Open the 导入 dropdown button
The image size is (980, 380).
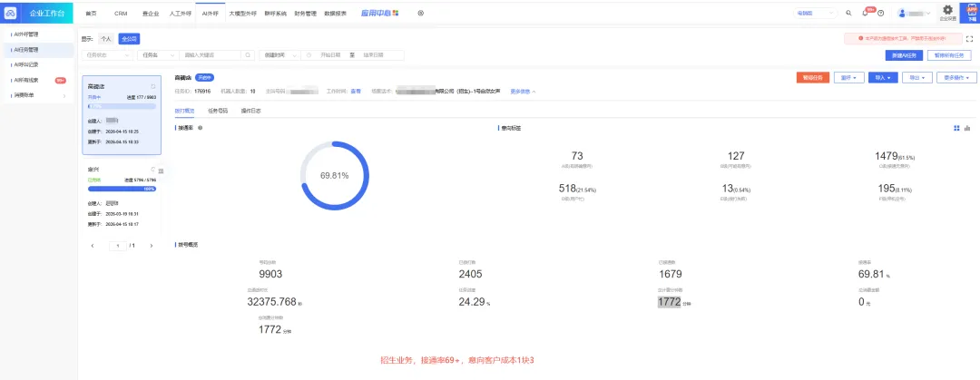(x=883, y=77)
